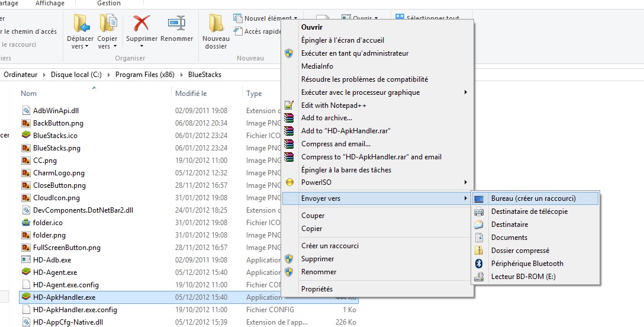Expand breadcrumb arrow after Ordinateur

tap(44, 75)
